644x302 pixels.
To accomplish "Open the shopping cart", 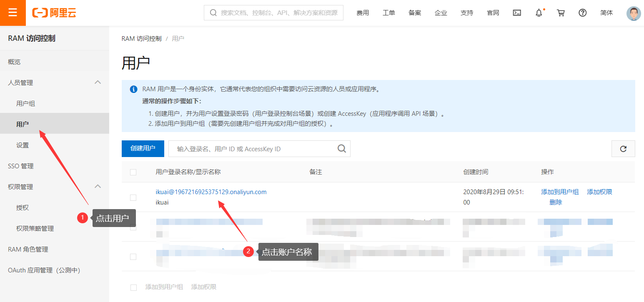I will pos(561,13).
